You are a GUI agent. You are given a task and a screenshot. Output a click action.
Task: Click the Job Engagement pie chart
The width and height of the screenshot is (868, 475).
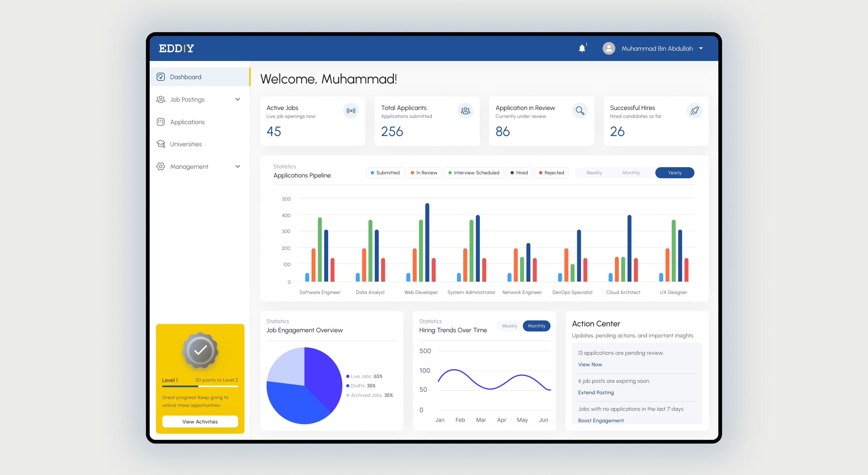pos(304,386)
